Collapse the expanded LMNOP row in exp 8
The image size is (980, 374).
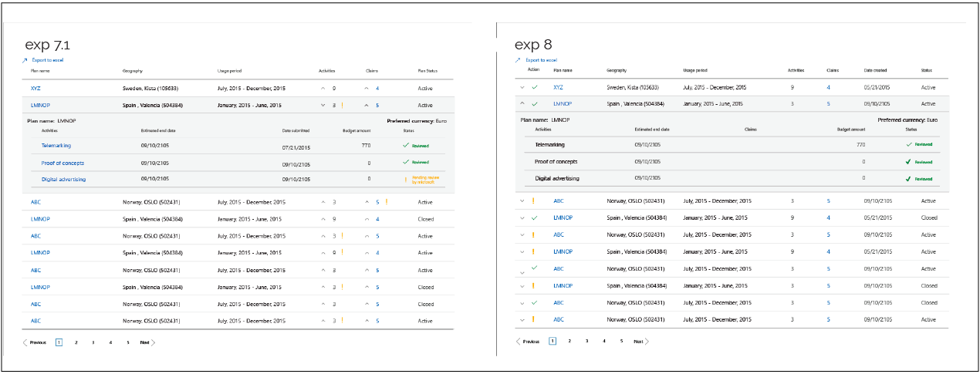tap(522, 103)
